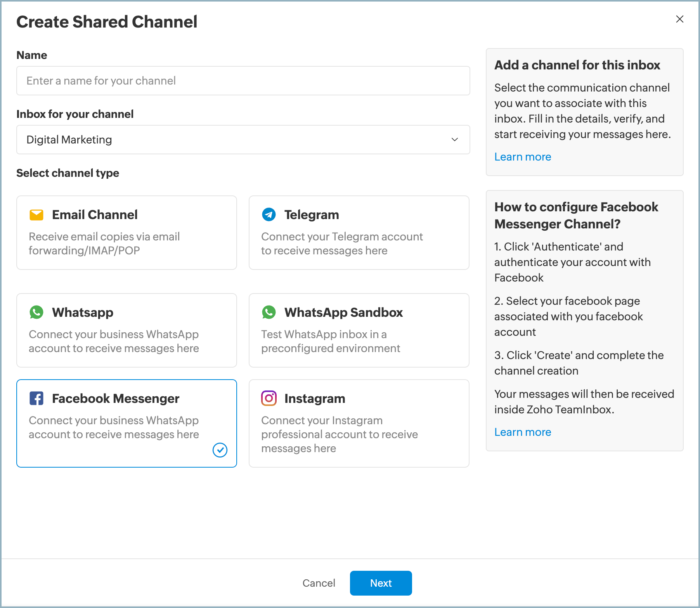
Task: Select the WhatsApp Sandbox heading
Action: (x=343, y=313)
